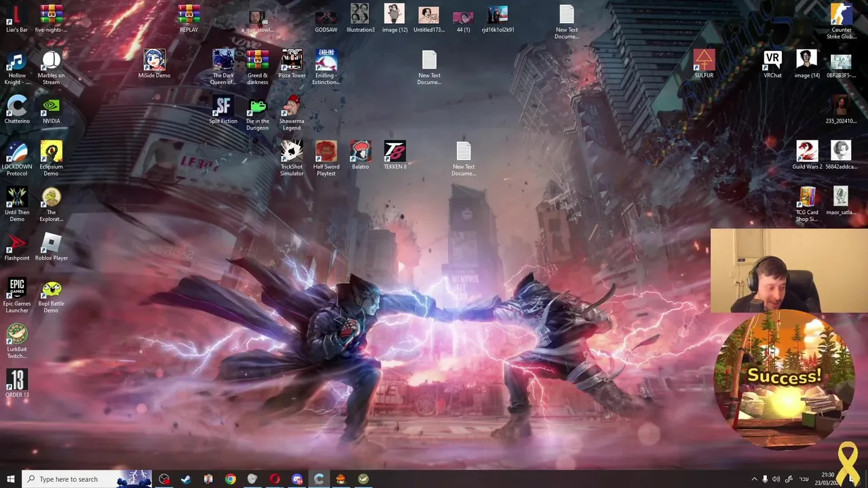Open the Bopl Battle Demo shortcut
Viewport: 868px width, 488px height.
[x=52, y=295]
